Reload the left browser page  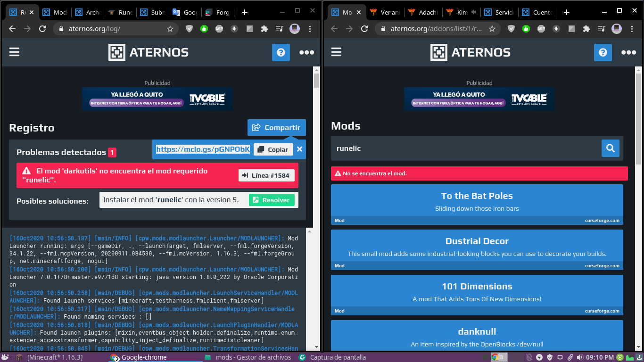pos(42,29)
